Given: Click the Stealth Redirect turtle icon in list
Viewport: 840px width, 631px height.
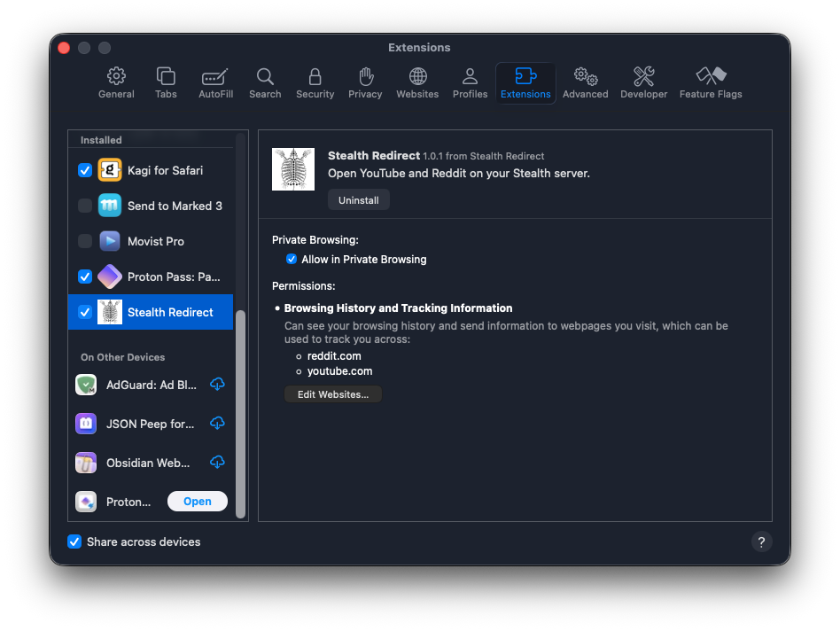Looking at the screenshot, I should (x=110, y=312).
